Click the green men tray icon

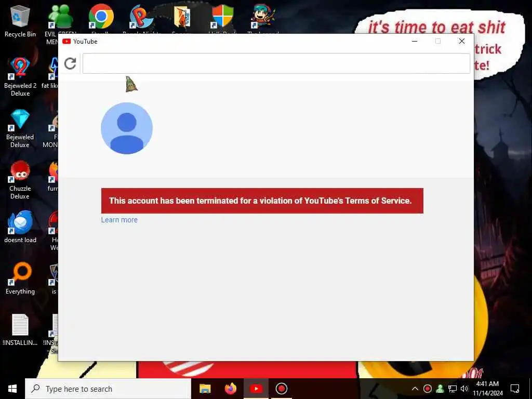pos(440,389)
